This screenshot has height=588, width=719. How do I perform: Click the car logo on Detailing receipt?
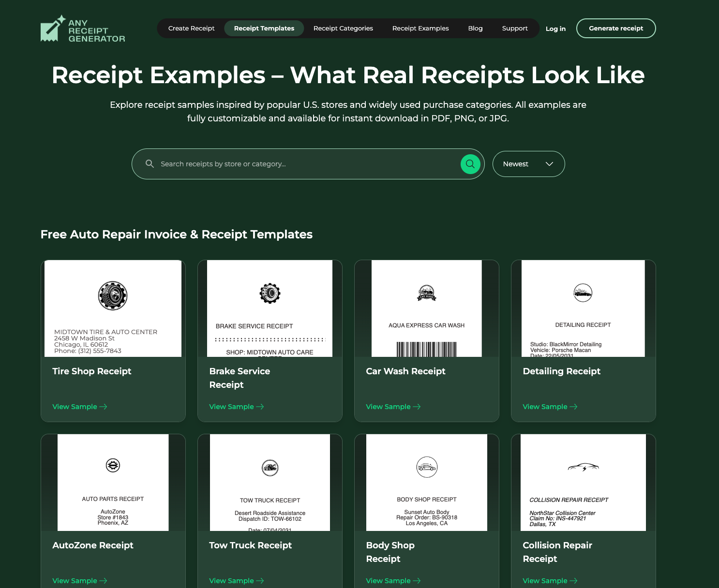point(583,293)
